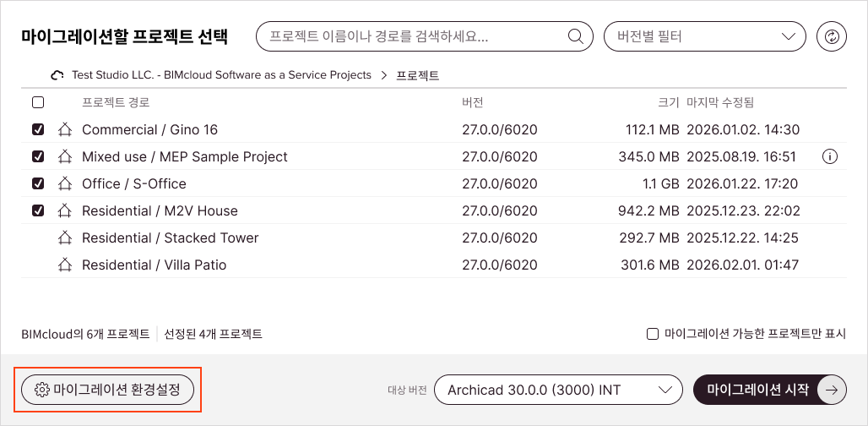Click the house icon for M2V House
Screen dimensions: 868x426
tap(65, 210)
